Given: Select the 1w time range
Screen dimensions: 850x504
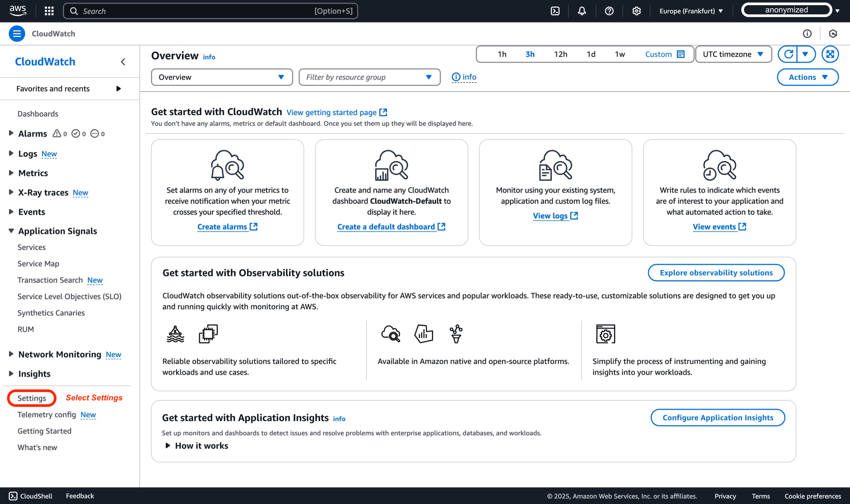Looking at the screenshot, I should pyautogui.click(x=620, y=54).
